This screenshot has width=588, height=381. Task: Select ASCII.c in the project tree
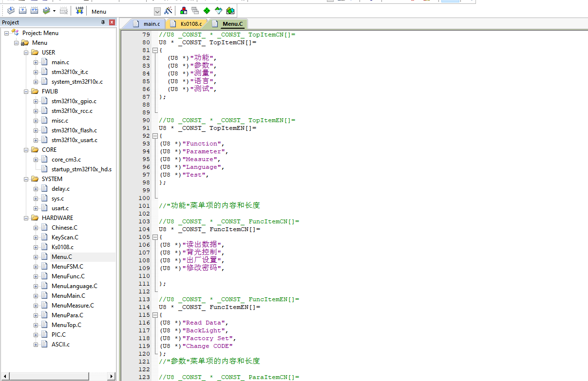coord(60,345)
